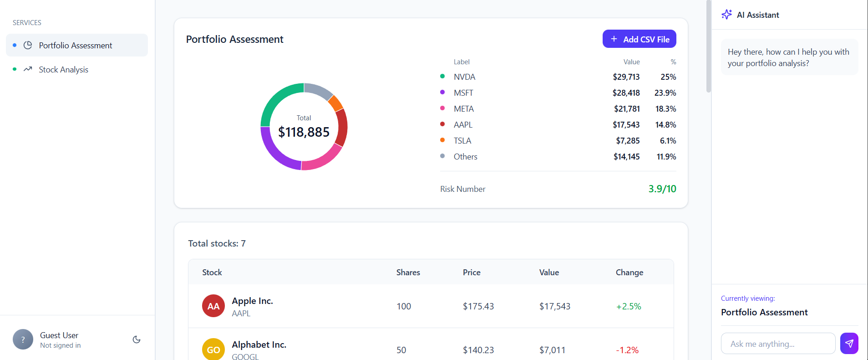Click the Apple Inc. AA avatar badge
Image resolution: width=868 pixels, height=360 pixels.
click(x=213, y=306)
